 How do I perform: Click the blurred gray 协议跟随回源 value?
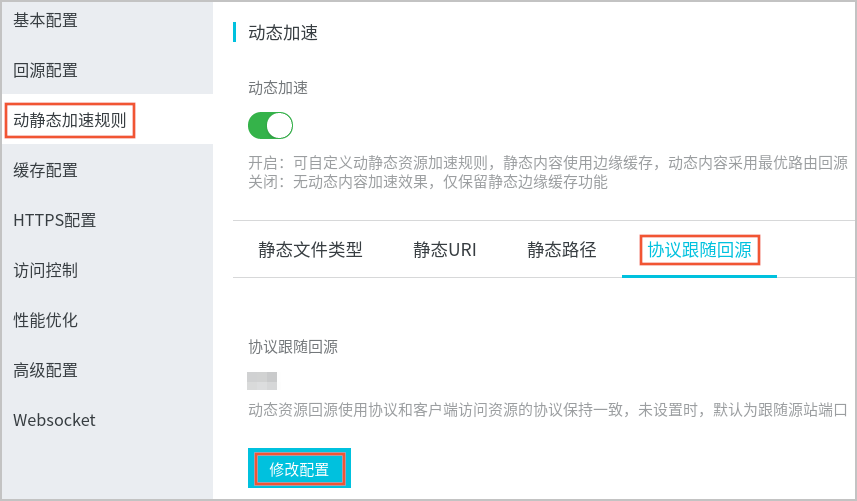(x=262, y=381)
